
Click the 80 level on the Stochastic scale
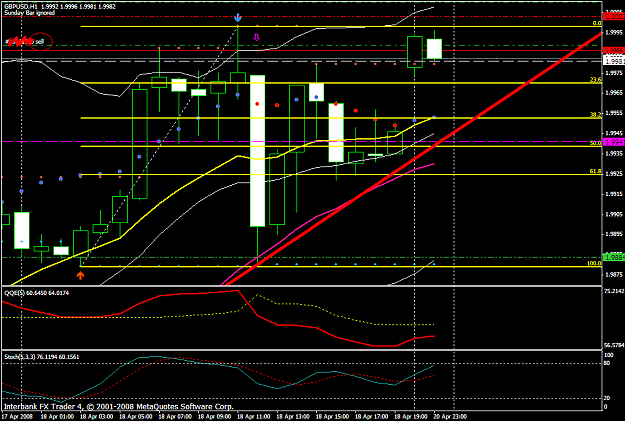[x=607, y=363]
